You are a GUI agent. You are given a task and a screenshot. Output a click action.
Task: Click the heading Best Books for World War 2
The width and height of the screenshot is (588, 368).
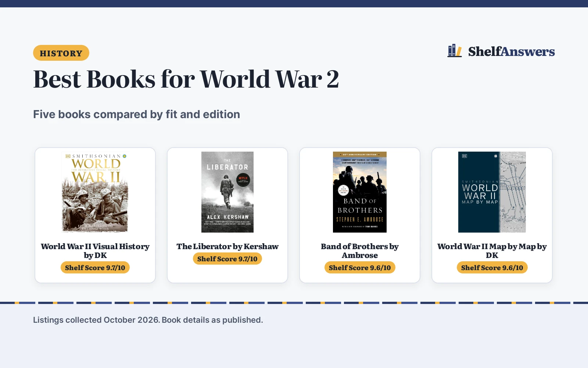click(186, 79)
